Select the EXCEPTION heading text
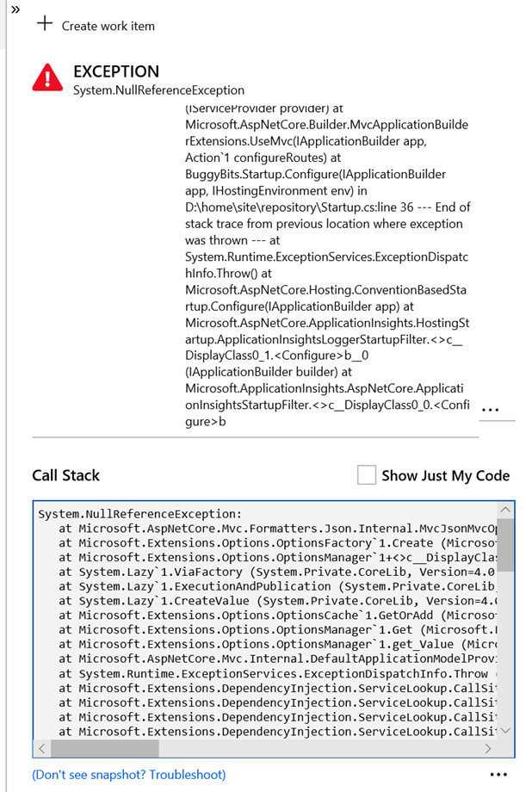Viewport: 532px width, 792px height. [x=116, y=71]
